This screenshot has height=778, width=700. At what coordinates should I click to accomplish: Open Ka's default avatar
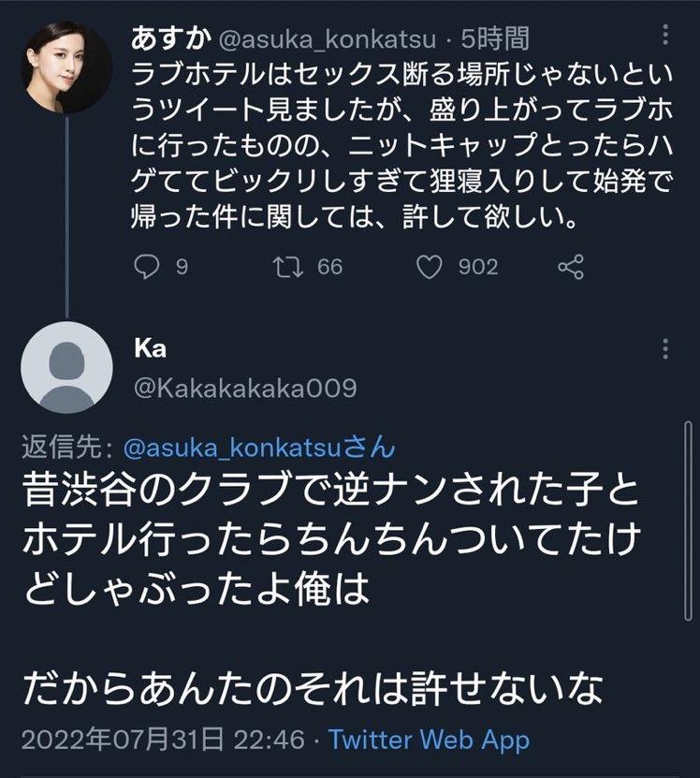(x=66, y=368)
